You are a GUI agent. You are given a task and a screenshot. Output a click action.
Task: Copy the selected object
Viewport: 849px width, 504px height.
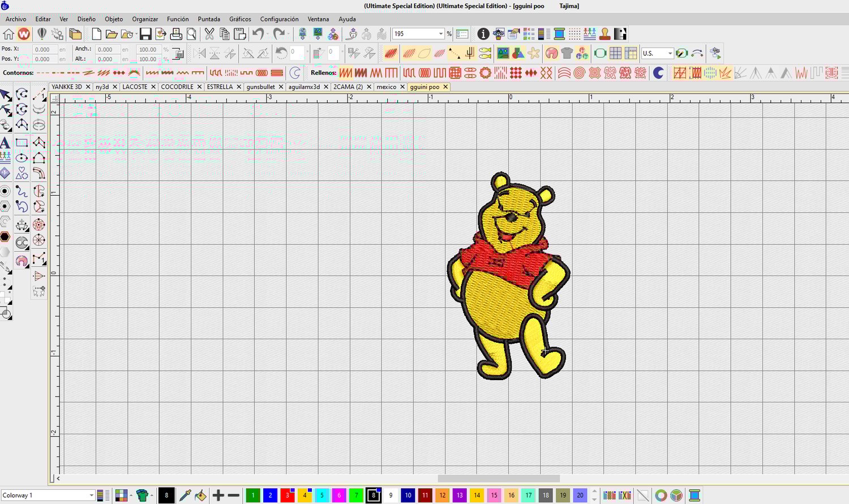(225, 34)
